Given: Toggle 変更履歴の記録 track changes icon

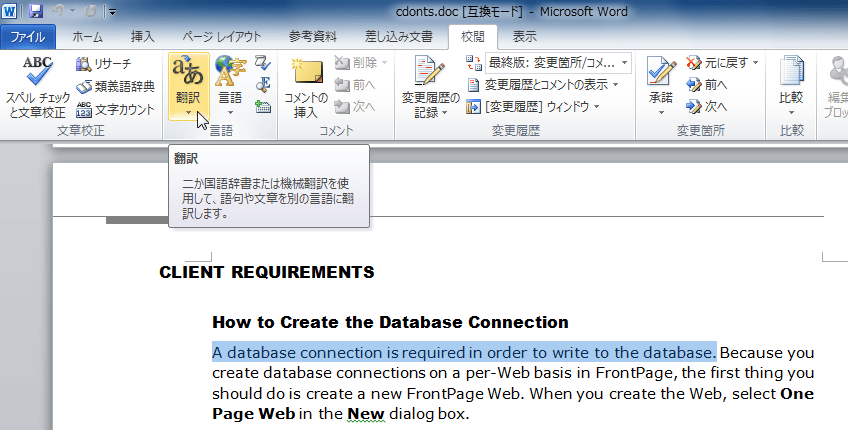Looking at the screenshot, I should coord(430,71).
